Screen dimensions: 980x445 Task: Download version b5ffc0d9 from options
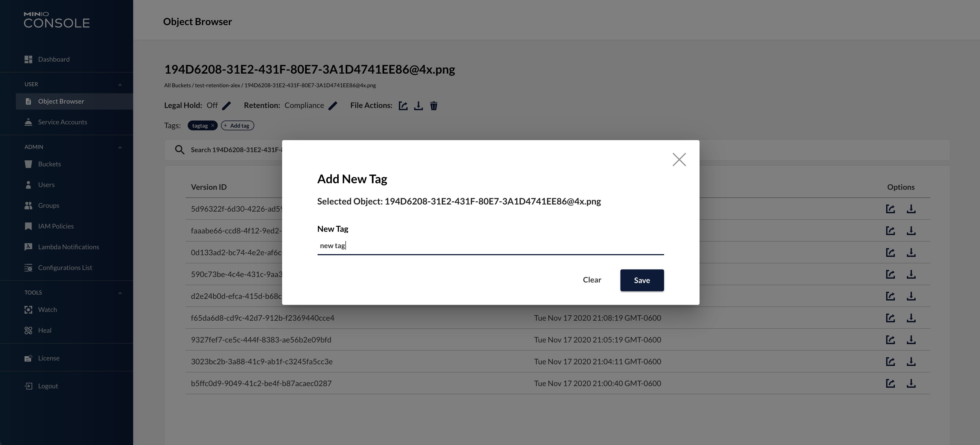(911, 383)
